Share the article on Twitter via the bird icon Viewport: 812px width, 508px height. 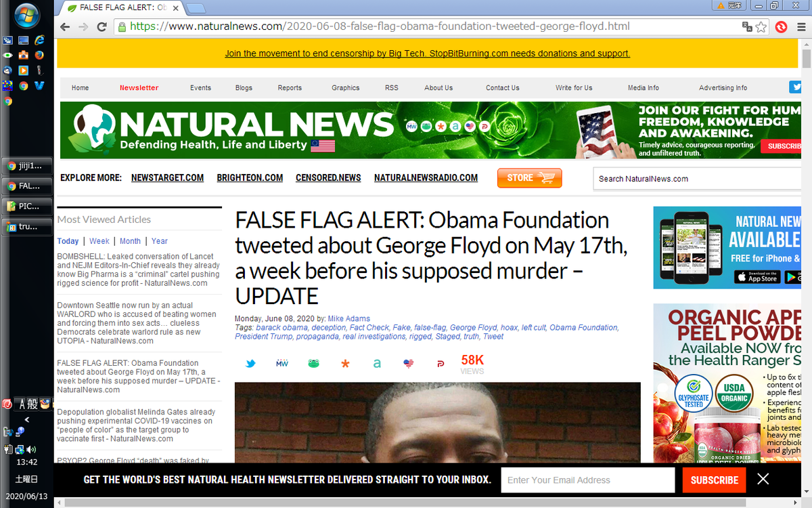(x=250, y=364)
